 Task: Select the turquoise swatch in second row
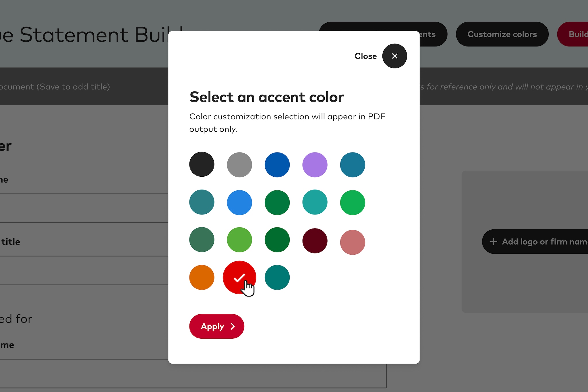(315, 202)
